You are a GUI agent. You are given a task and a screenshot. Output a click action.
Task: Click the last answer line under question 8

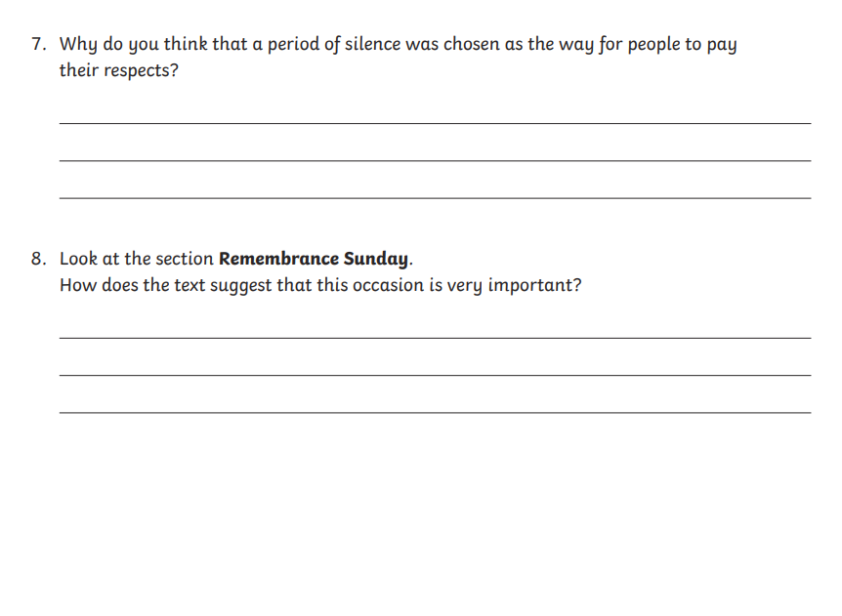point(435,413)
